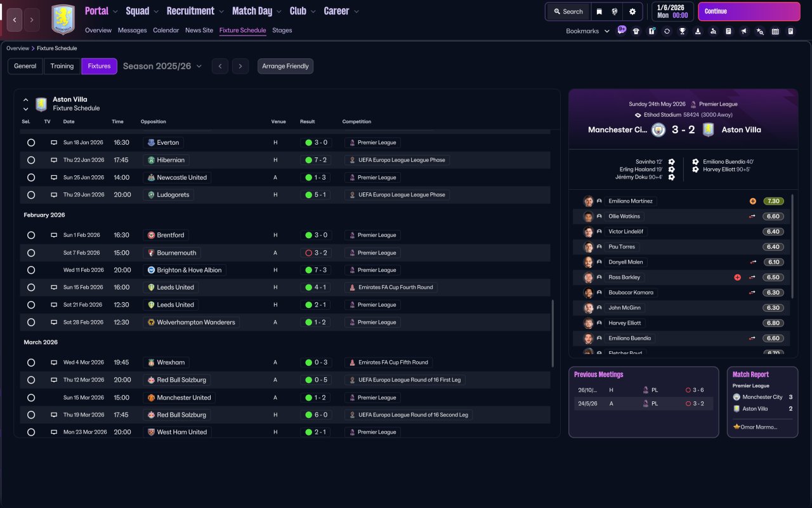Viewport: 812px width, 508px height.
Task: Select the Wrexham fixture radio button
Action: [x=31, y=363]
